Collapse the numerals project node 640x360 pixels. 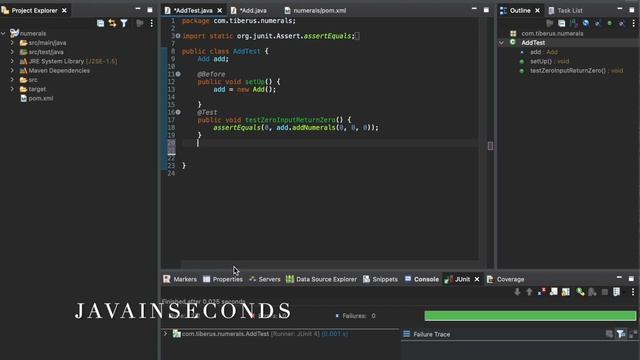point(4,33)
